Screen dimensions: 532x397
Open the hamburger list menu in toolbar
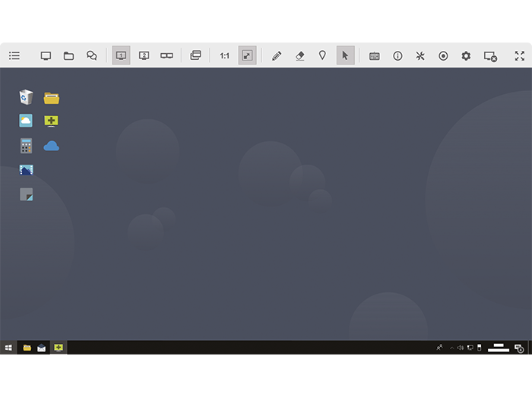click(14, 55)
